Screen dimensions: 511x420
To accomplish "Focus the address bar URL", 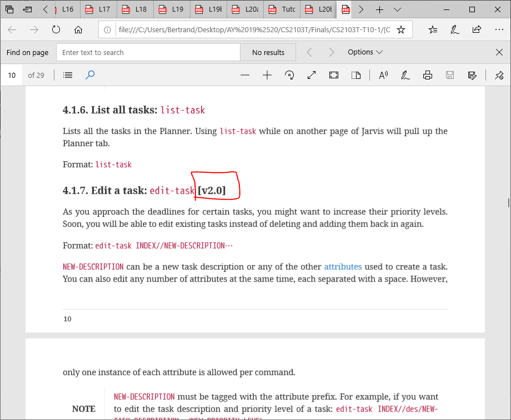I will (254, 30).
